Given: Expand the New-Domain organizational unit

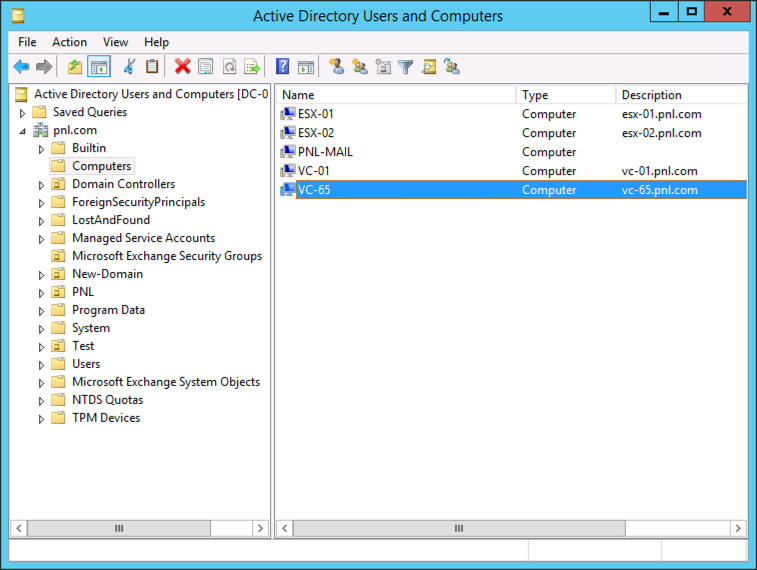Looking at the screenshot, I should pyautogui.click(x=41, y=275).
